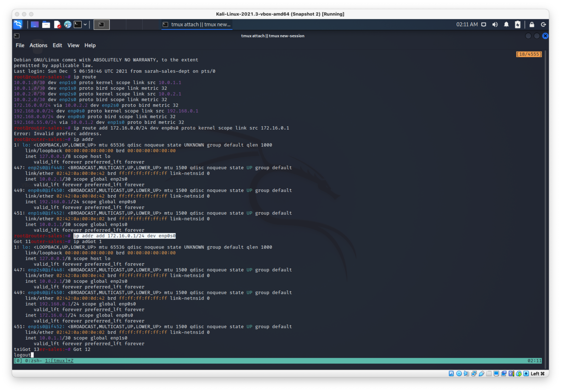Screen dimensions: 561x392
Task: Open VirtualBox shared folders indicator
Action: [489, 373]
